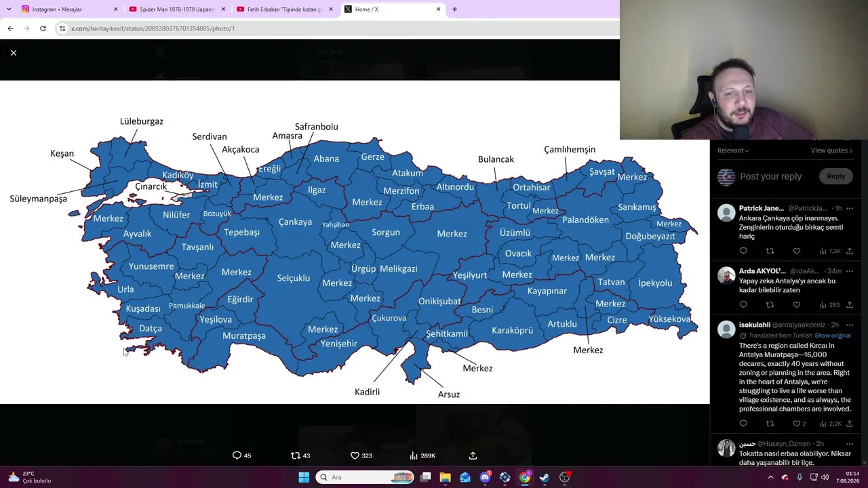Open the Relevant sort dropdown
Image resolution: width=868 pixels, height=488 pixels.
tap(733, 150)
